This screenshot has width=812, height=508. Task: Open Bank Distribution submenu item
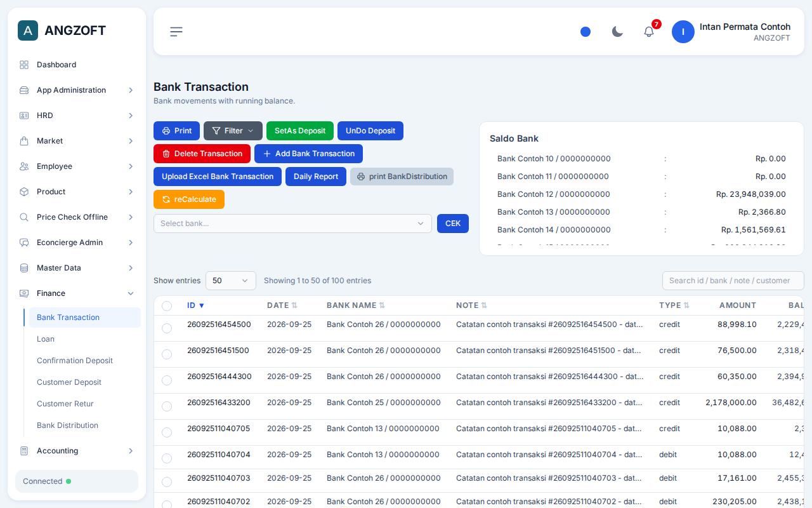click(x=84, y=425)
